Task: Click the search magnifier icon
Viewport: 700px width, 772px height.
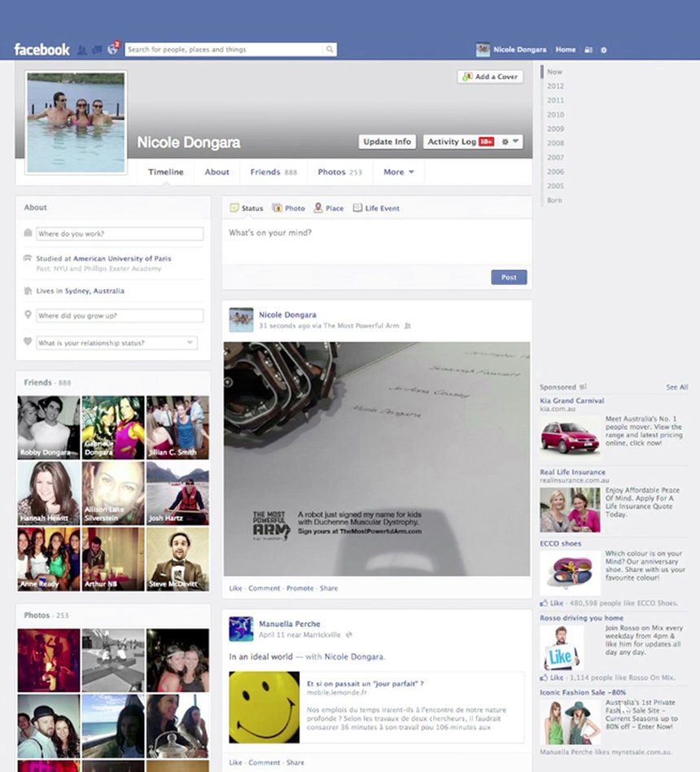Action: pos(330,49)
